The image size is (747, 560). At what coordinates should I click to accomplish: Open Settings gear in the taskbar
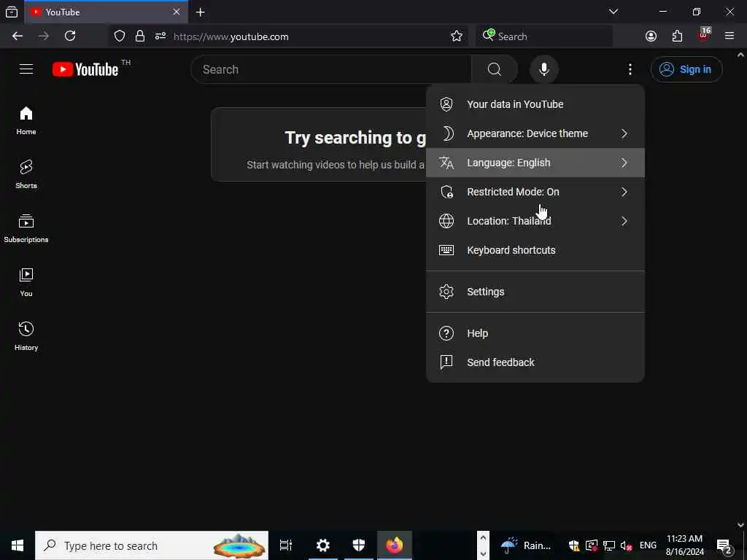click(323, 545)
